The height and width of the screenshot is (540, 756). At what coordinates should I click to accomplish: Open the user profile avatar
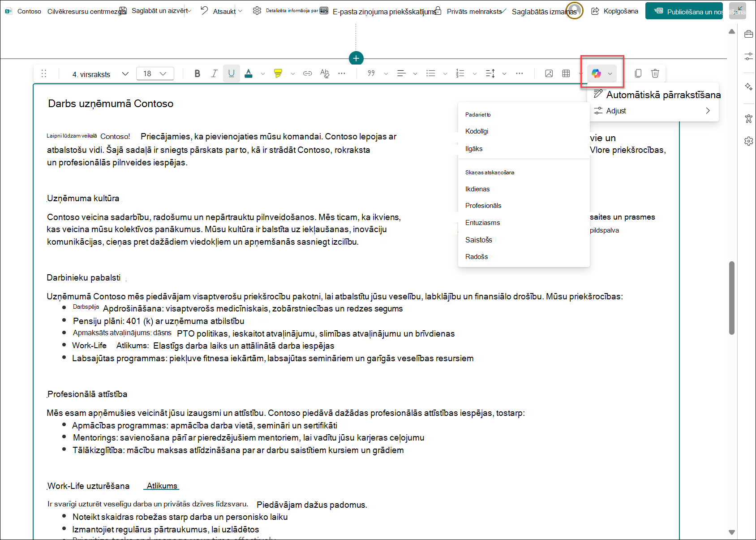click(x=575, y=10)
